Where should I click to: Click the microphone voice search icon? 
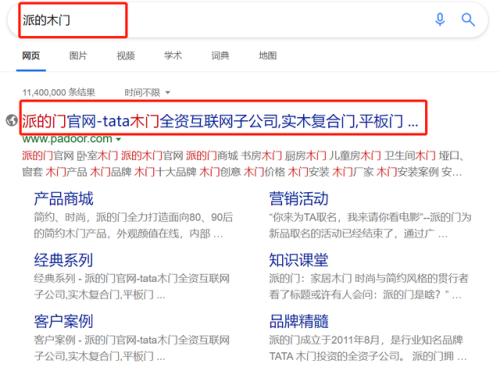tap(440, 20)
